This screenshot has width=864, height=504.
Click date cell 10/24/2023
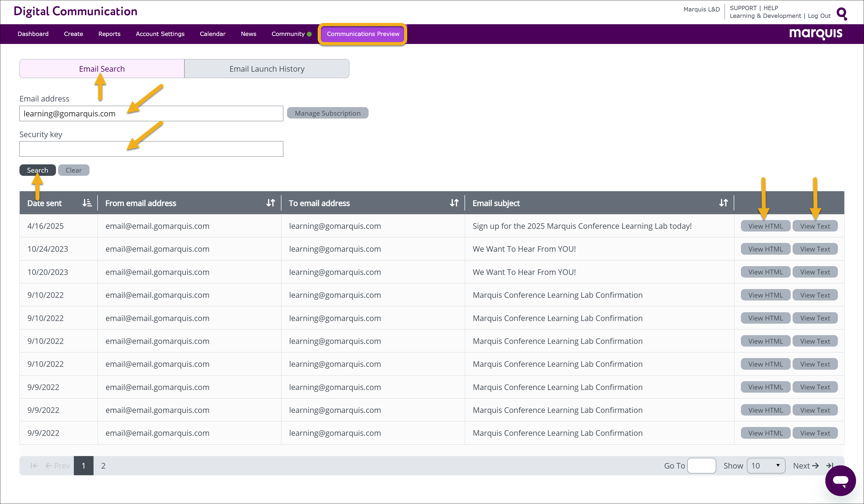48,249
